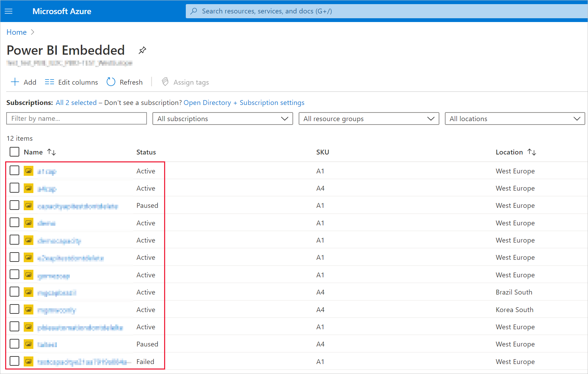The image size is (588, 374).
Task: Check the first Paused capacity row
Action: pos(14,205)
